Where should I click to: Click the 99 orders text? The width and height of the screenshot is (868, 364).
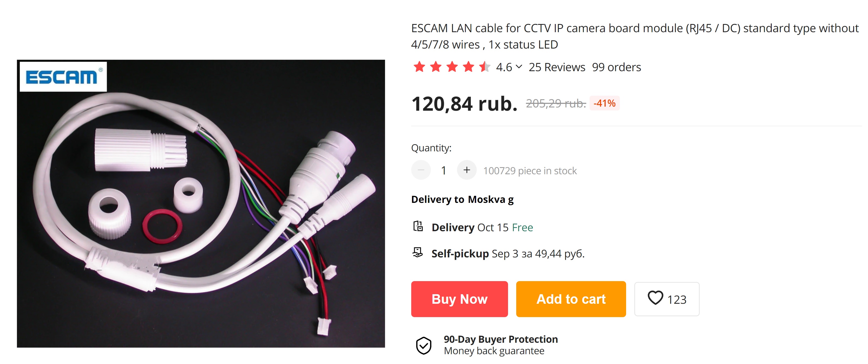coord(616,67)
